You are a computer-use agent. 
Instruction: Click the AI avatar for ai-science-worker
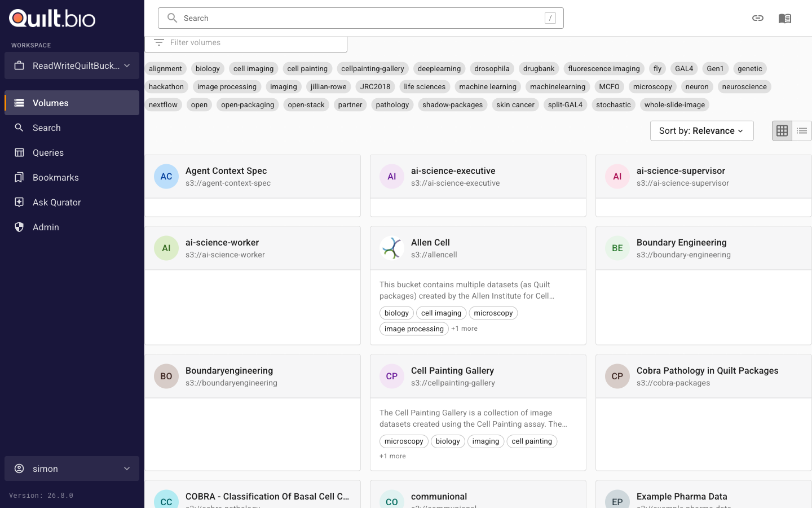[166, 248]
